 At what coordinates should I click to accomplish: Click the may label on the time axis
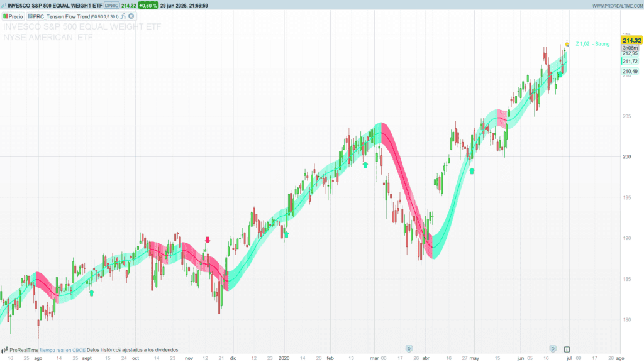click(474, 358)
